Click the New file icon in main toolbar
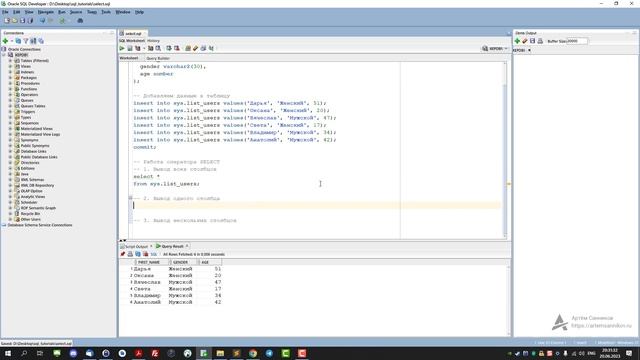The width and height of the screenshot is (640, 360). tap(7, 20)
